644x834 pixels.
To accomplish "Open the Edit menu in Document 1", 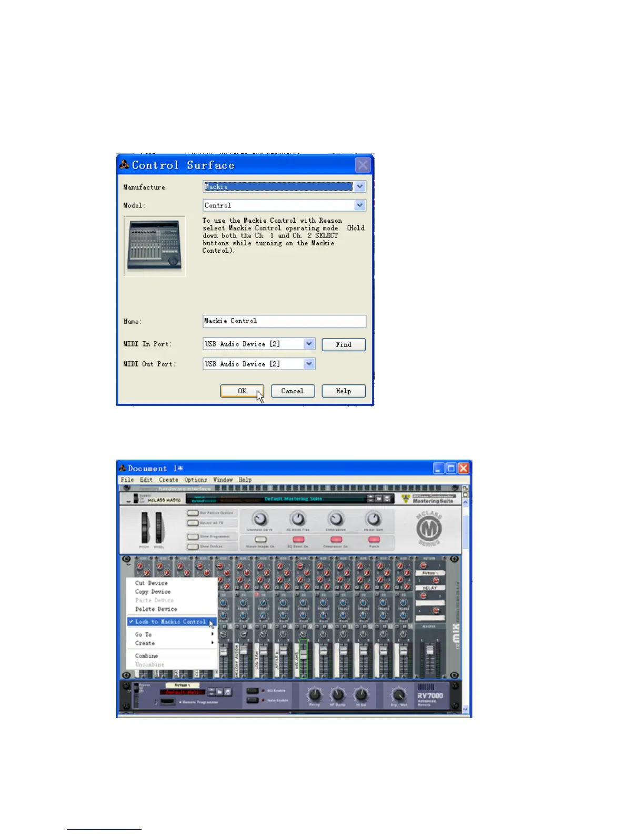I will pyautogui.click(x=146, y=480).
